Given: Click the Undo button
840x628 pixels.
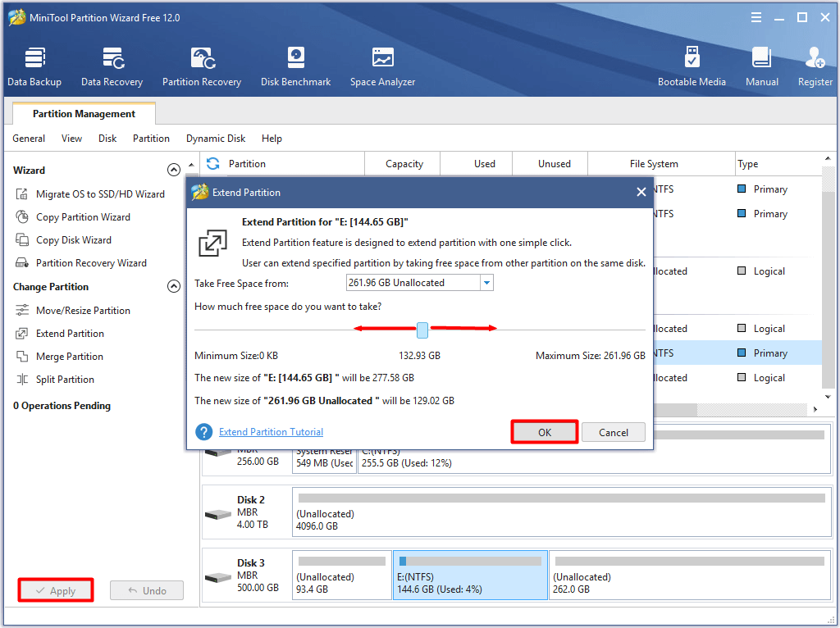Looking at the screenshot, I should [147, 590].
